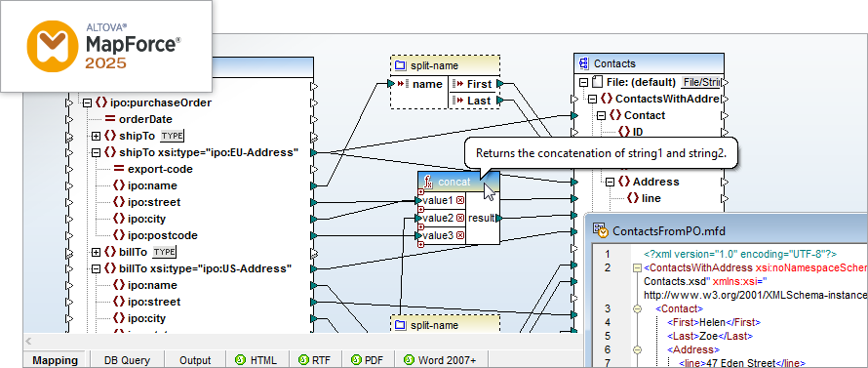Click the result output connector of concat
Viewport: 868px width, 368px height.
tap(498, 219)
